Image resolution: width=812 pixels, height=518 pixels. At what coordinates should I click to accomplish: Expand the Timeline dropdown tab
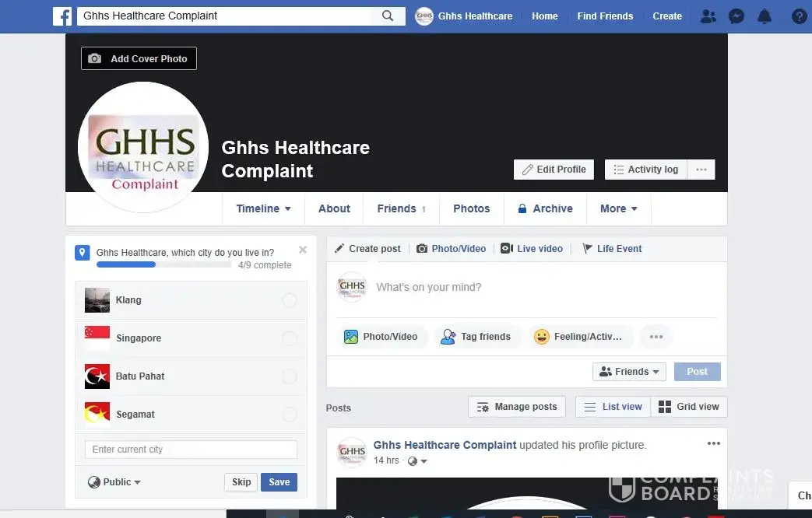coord(263,208)
